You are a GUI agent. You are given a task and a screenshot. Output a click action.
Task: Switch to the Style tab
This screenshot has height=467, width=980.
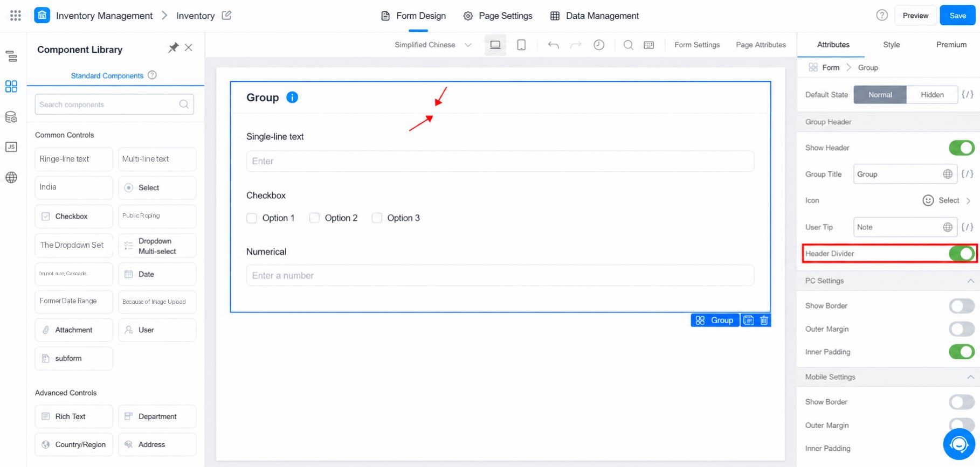pyautogui.click(x=891, y=45)
